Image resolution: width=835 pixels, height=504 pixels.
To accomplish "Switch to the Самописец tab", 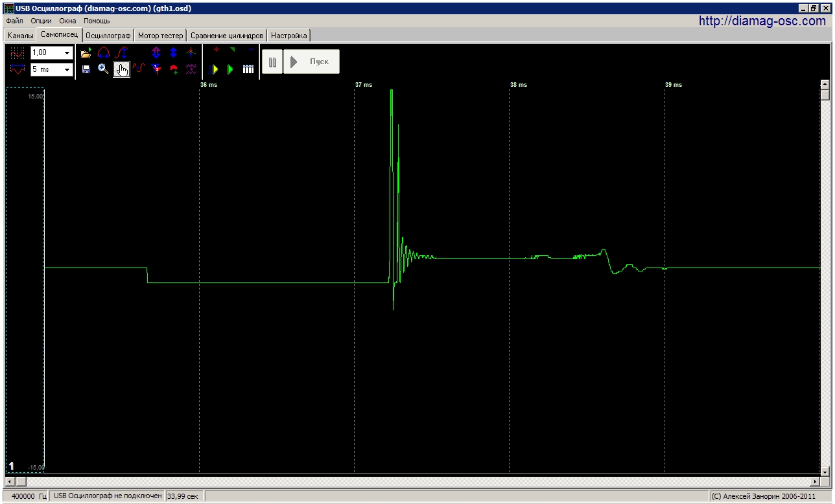I will click(x=59, y=35).
